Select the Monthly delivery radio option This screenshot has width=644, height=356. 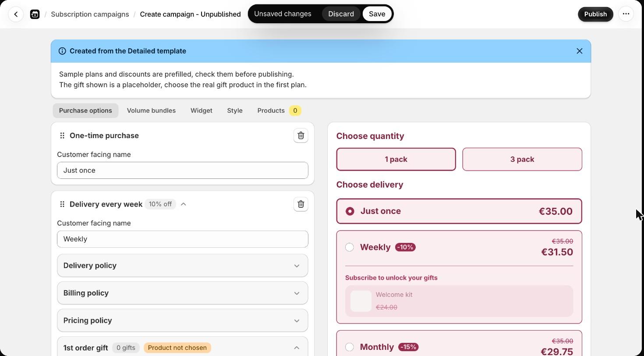(x=350, y=347)
